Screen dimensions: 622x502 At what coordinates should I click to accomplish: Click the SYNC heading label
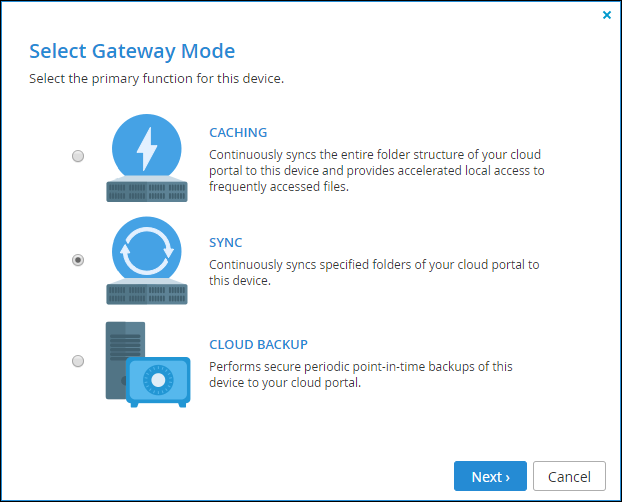tap(225, 242)
